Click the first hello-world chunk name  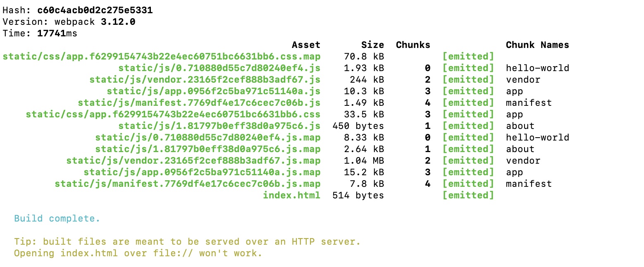coord(537,68)
